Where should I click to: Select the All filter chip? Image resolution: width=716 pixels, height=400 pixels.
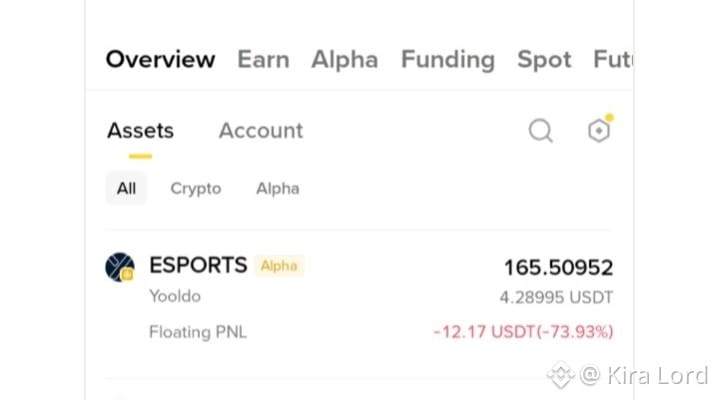coord(126,188)
